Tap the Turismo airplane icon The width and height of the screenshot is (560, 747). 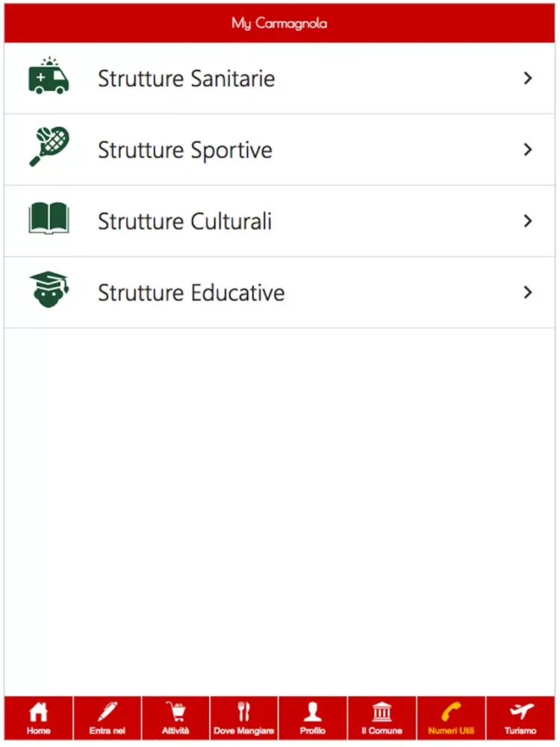point(521,712)
